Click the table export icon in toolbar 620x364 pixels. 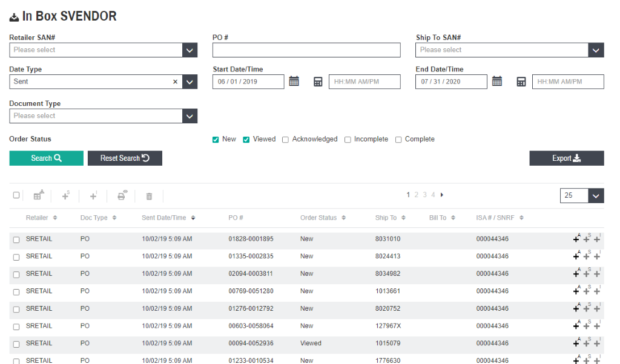(38, 195)
